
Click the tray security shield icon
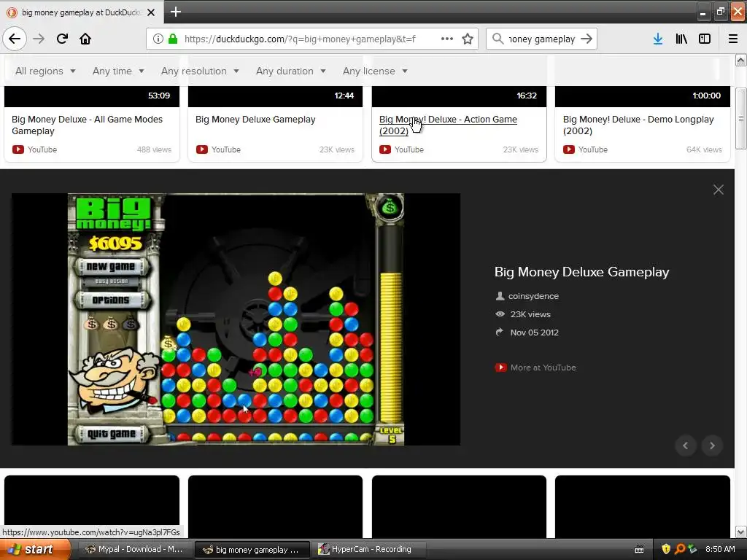[666, 549]
